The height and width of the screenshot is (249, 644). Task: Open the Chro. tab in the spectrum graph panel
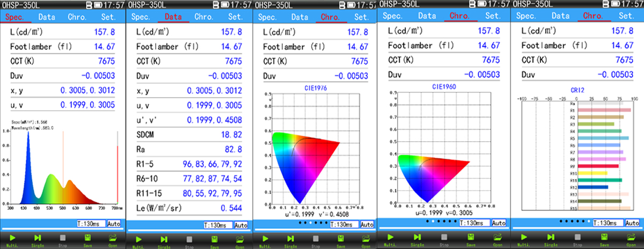pos(77,16)
